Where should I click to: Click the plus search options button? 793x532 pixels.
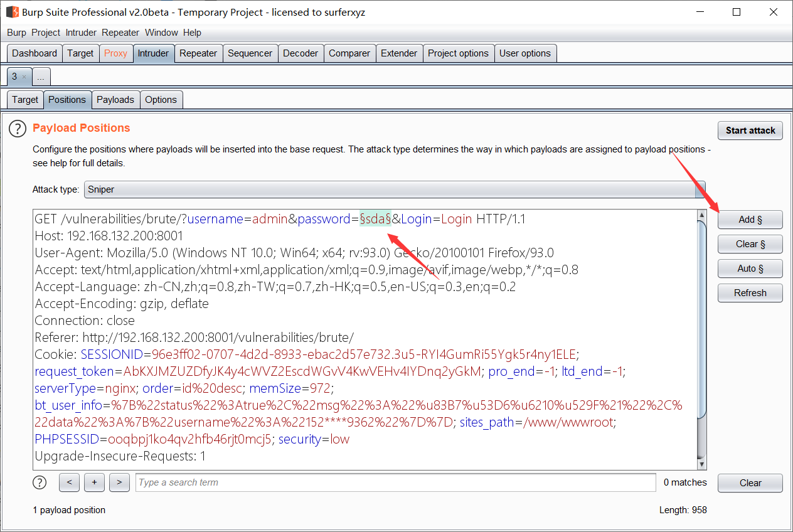point(94,482)
